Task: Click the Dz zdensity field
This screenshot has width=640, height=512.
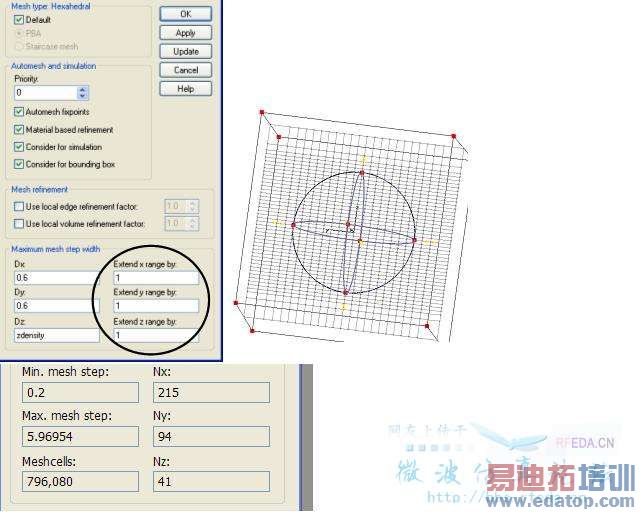Action: coord(57,335)
